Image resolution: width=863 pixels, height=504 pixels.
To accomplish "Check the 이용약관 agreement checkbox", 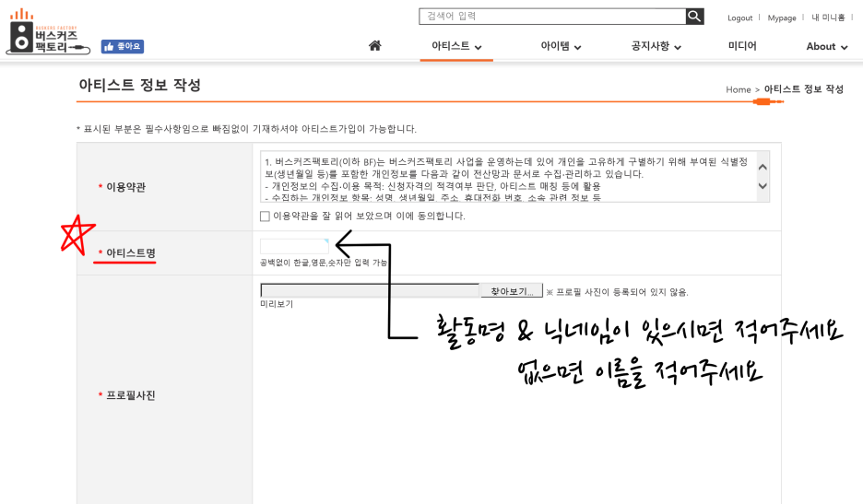I will pos(265,217).
